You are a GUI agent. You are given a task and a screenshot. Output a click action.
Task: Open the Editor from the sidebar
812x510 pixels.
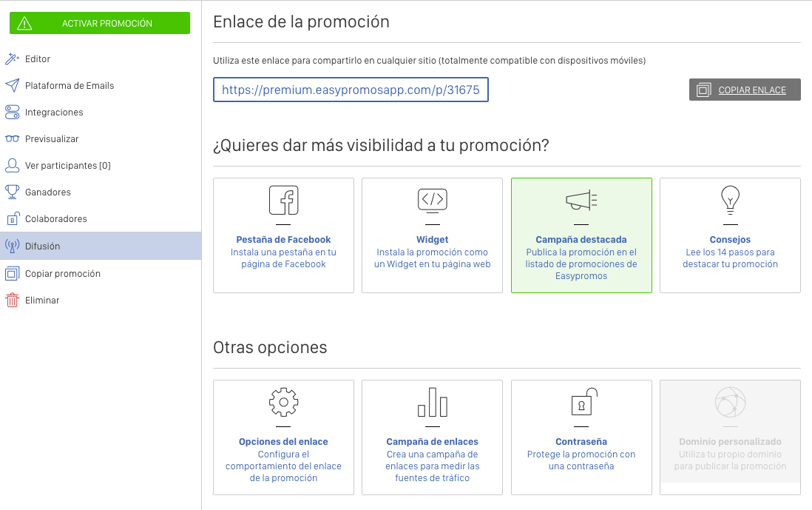coord(13,58)
